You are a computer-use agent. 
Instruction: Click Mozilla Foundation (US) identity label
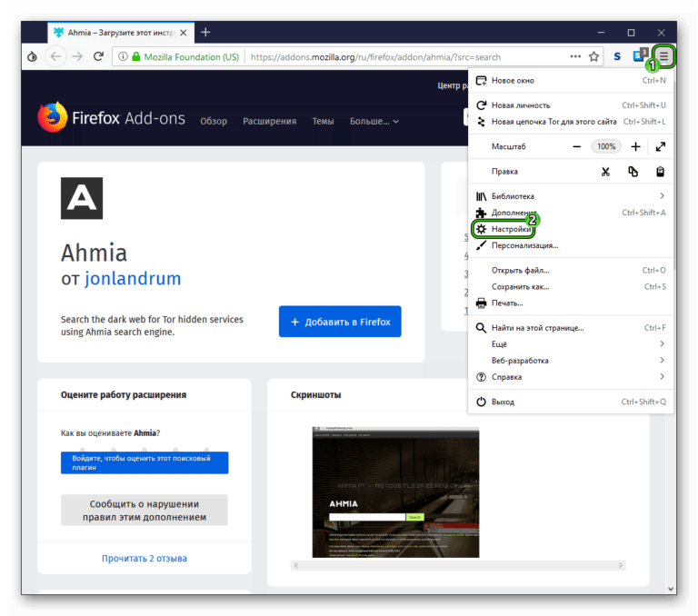pos(192,57)
